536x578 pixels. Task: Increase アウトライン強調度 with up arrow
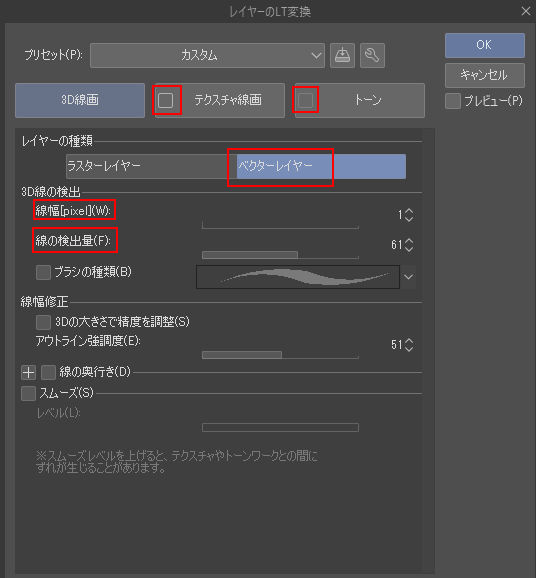[x=409, y=341]
